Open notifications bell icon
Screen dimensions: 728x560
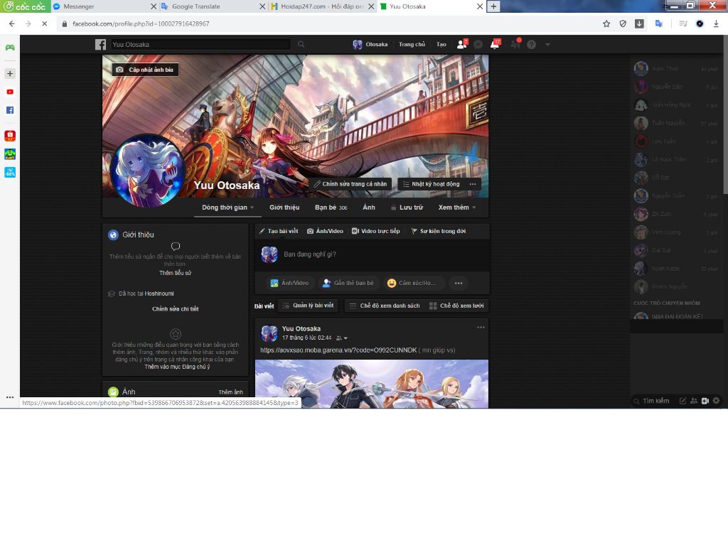tap(496, 45)
